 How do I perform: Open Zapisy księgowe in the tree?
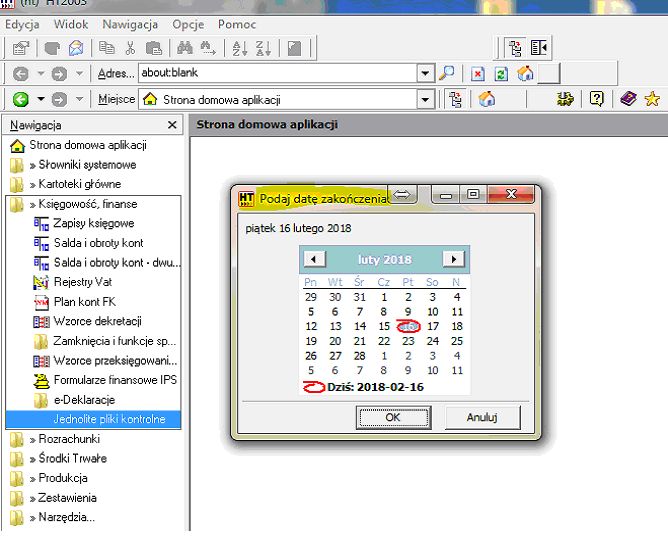(84, 223)
